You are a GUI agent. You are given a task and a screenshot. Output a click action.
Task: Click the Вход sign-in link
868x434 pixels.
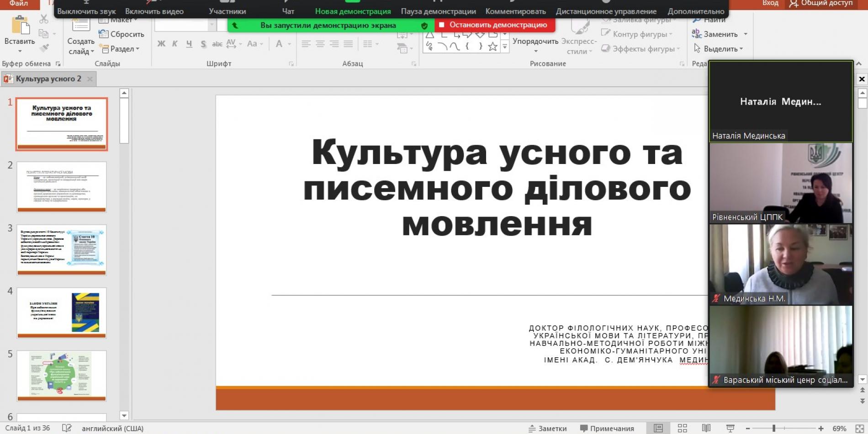(x=770, y=3)
